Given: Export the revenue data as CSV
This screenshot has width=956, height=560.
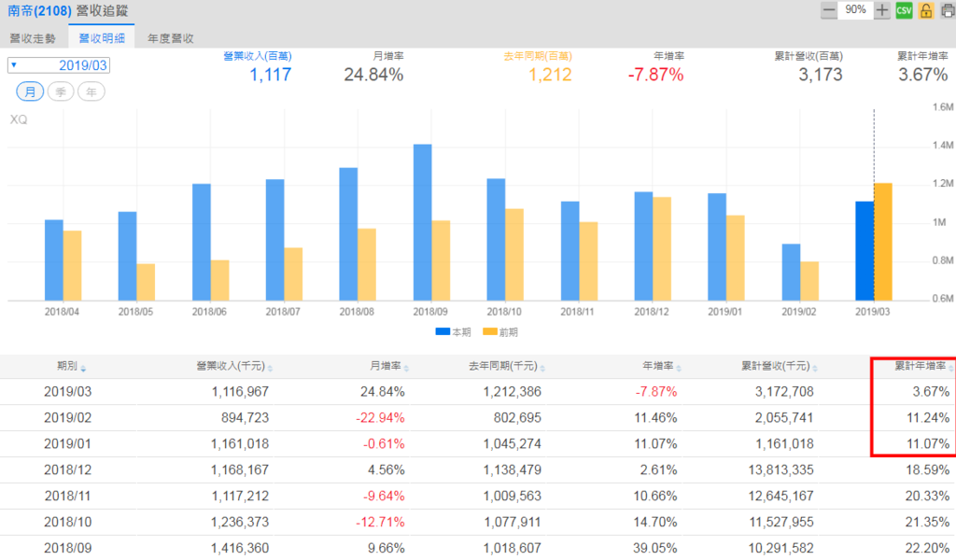Looking at the screenshot, I should [x=904, y=10].
